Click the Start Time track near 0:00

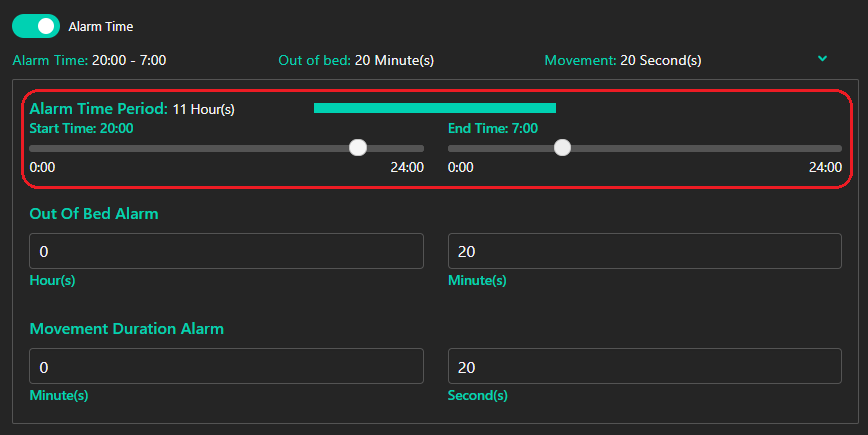coord(39,148)
